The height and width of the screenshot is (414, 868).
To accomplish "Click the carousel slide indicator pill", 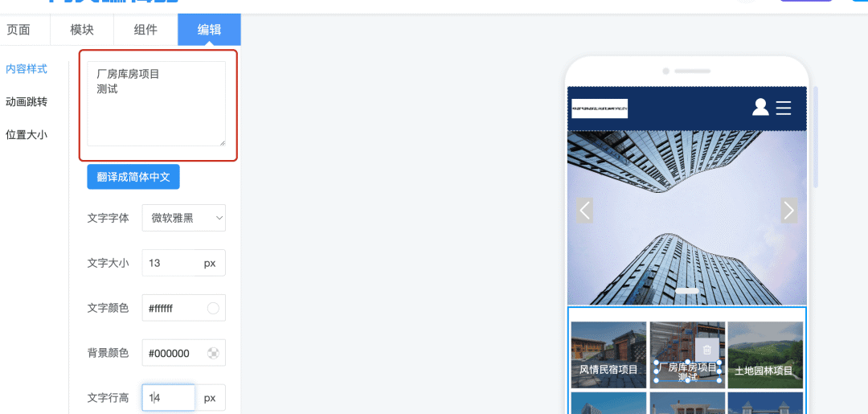I will 687,290.
